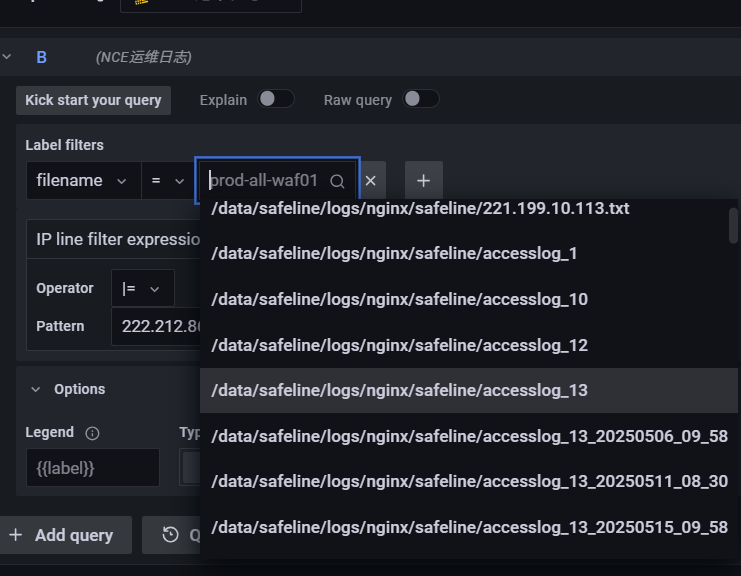Click the Legend info icon
The height and width of the screenshot is (576, 741).
(x=92, y=433)
